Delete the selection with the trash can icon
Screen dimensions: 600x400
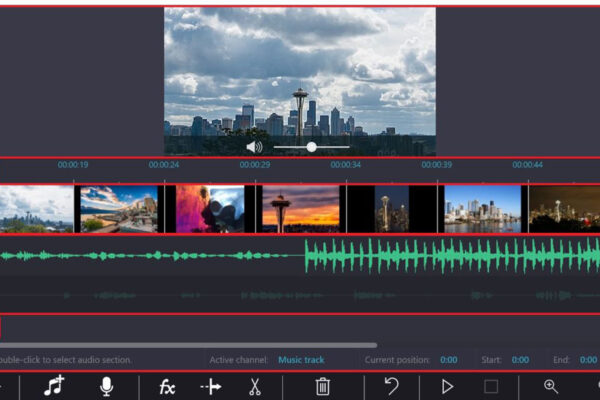tap(323, 386)
